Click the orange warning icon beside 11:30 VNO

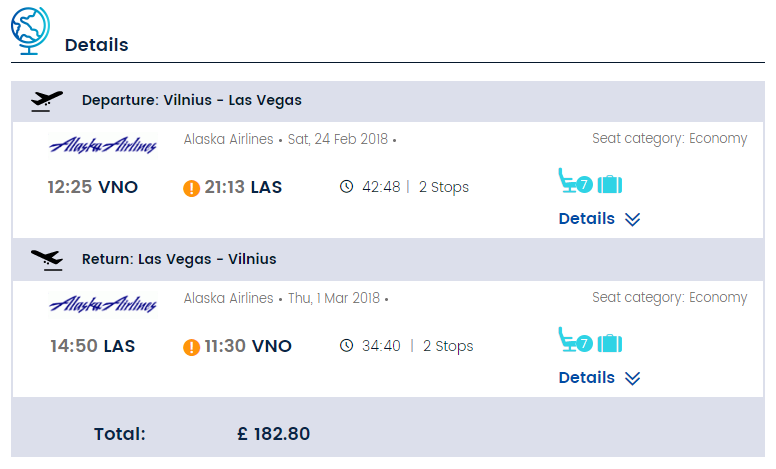tap(192, 347)
